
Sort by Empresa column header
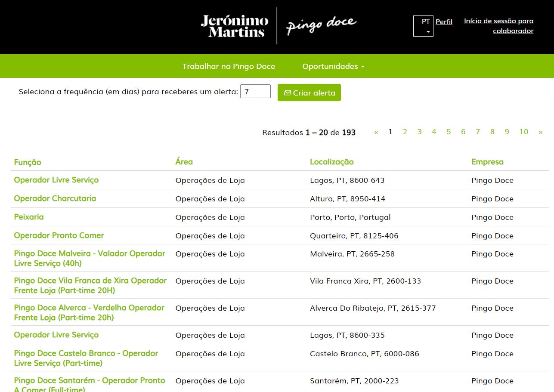[x=487, y=162]
